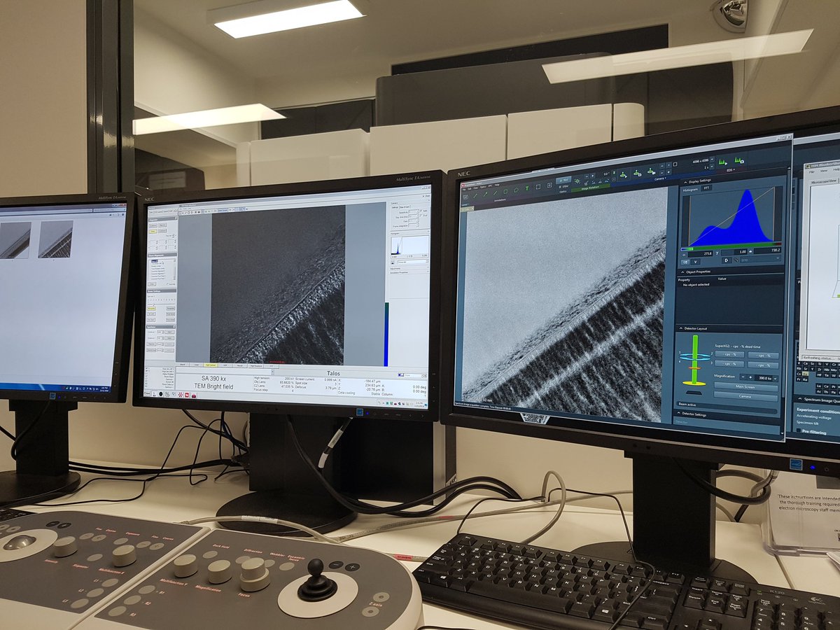Decrease magnification with the minus button
This screenshot has height=630, width=840.
[743, 377]
